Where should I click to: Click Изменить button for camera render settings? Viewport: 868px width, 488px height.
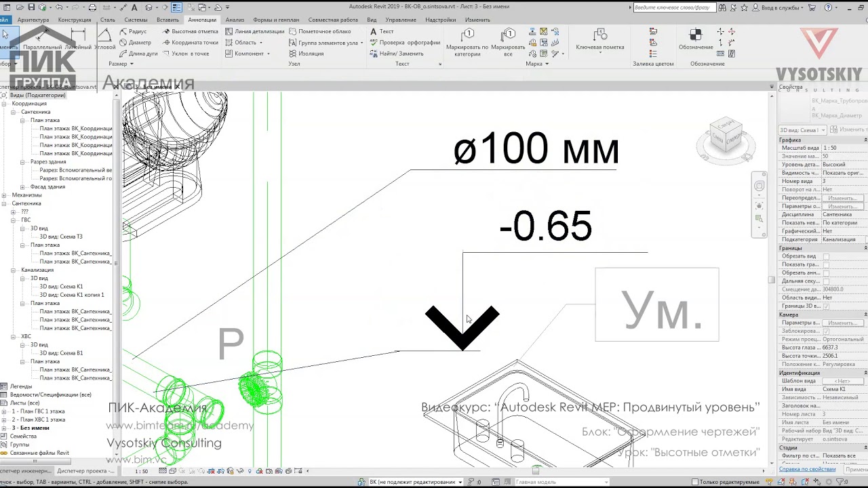(843, 323)
